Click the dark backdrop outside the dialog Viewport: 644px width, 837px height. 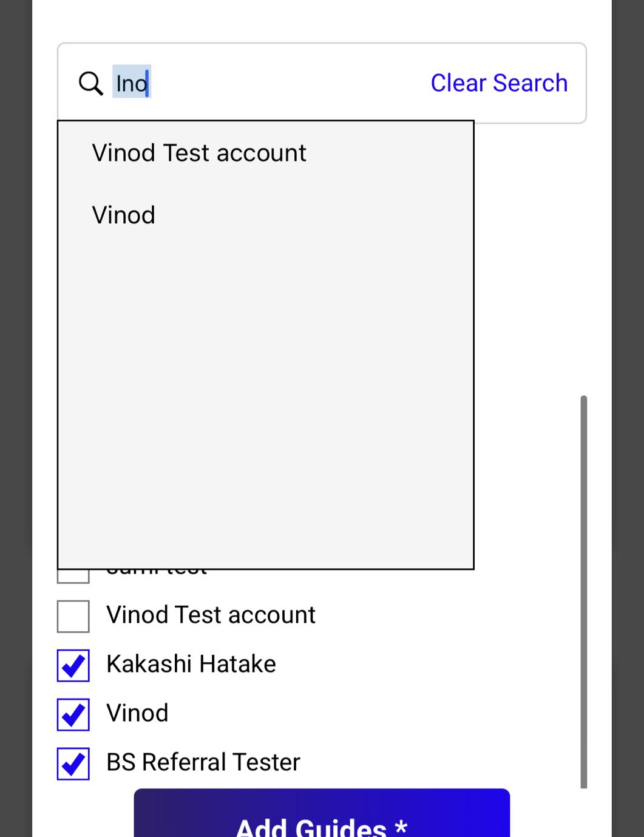(16, 419)
